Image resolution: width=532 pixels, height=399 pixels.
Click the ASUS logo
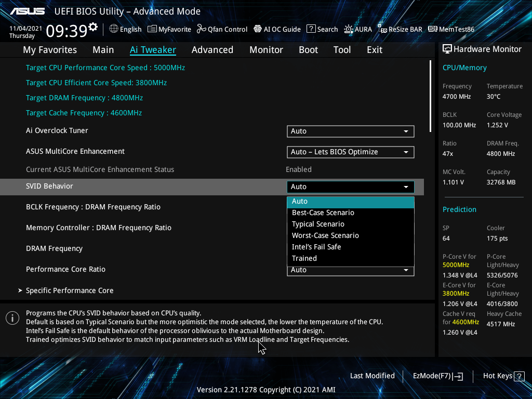click(27, 11)
